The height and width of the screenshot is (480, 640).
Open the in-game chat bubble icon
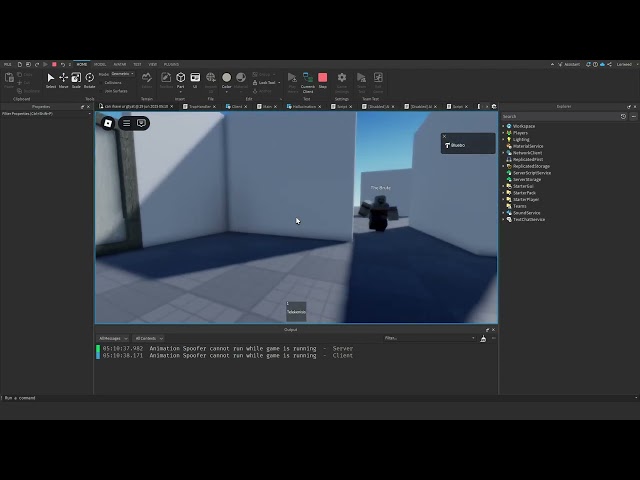141,123
